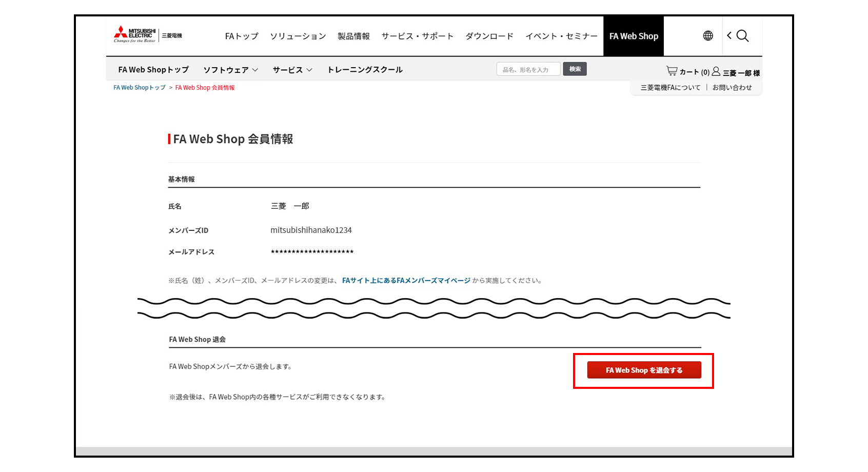Image resolution: width=868 pixels, height=472 pixels.
Task: Click the 三菱 一郎 様 account name
Action: [741, 73]
